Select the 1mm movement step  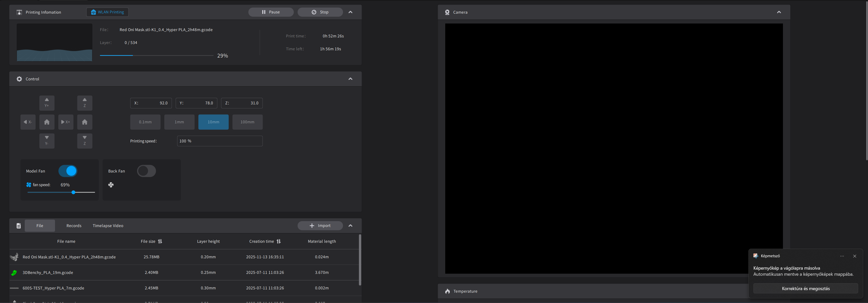click(x=179, y=122)
